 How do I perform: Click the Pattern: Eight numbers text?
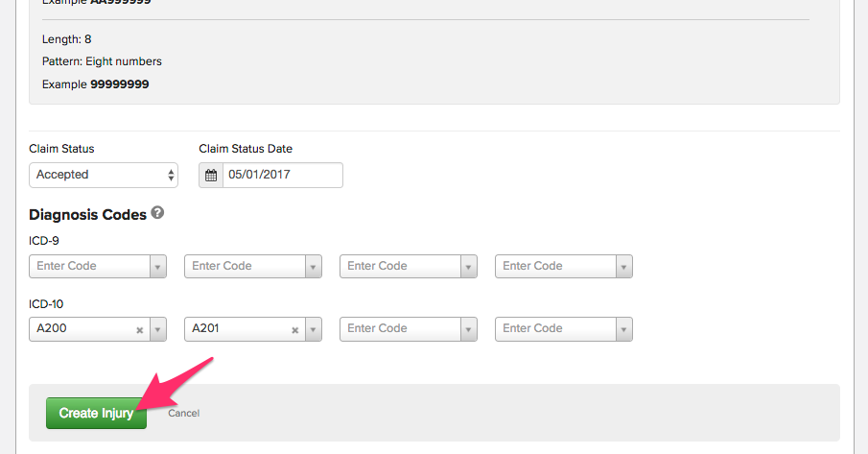[x=102, y=61]
